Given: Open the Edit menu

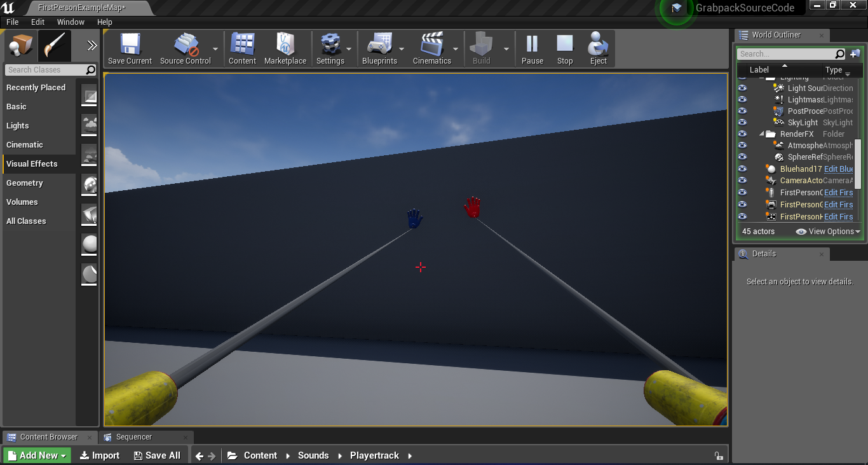Looking at the screenshot, I should click(37, 22).
